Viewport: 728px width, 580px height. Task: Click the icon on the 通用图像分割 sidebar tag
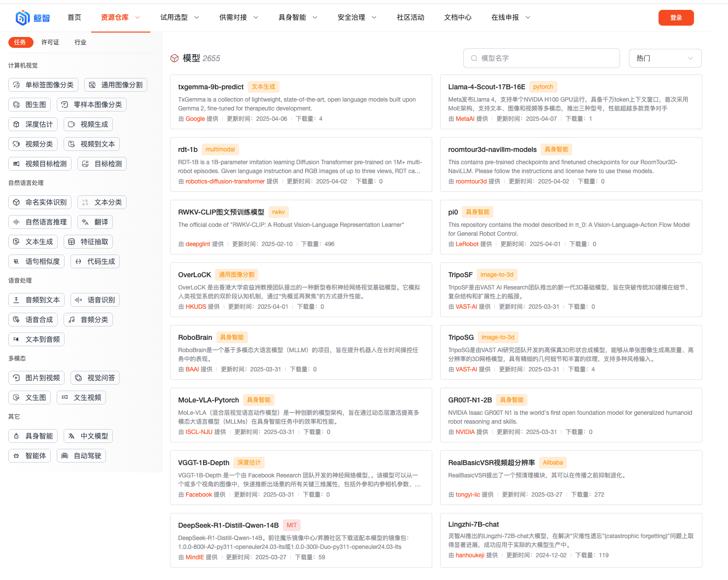coord(92,85)
